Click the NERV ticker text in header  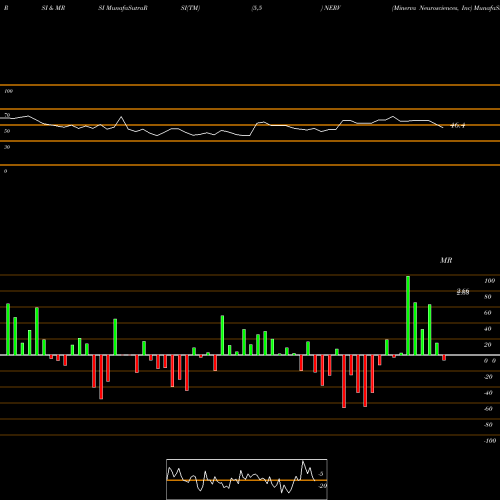point(332,8)
